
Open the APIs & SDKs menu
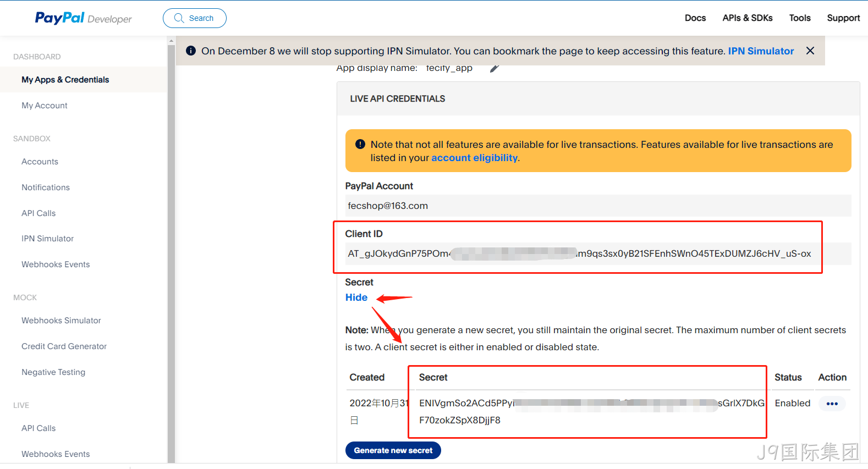tap(748, 18)
